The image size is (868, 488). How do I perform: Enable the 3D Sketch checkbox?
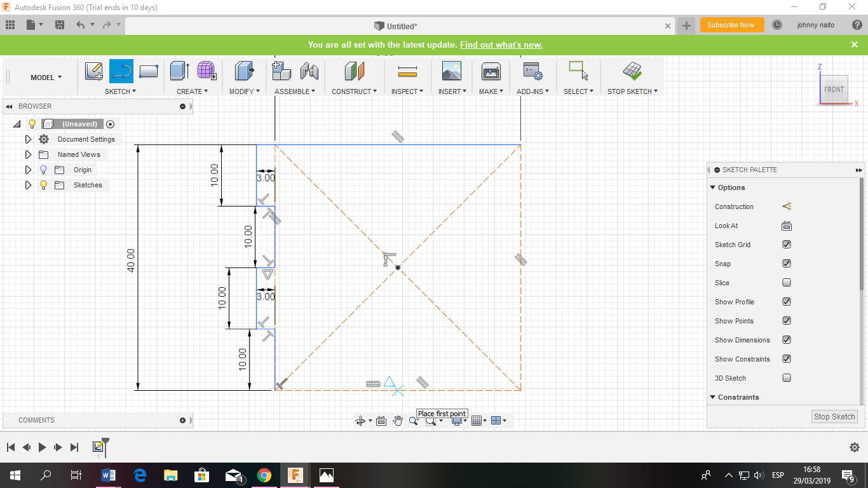tap(787, 378)
